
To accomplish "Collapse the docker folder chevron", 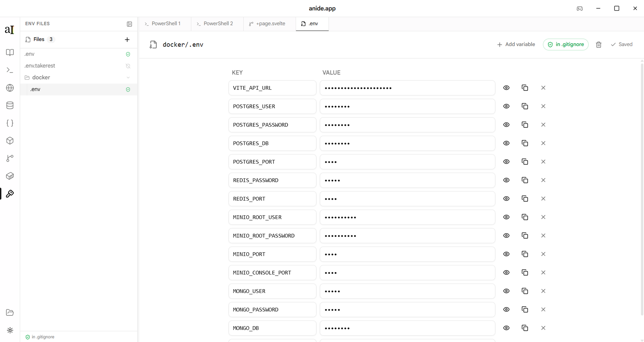I will tap(128, 78).
